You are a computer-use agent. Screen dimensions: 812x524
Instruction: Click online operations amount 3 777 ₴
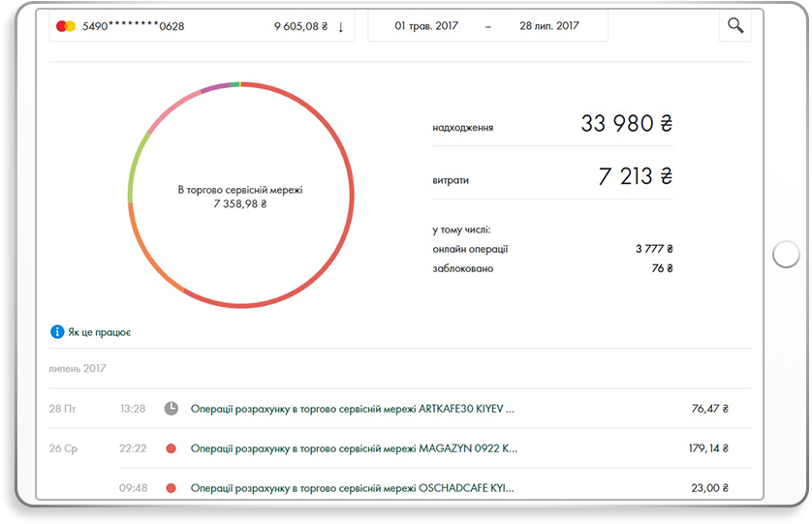click(x=654, y=249)
